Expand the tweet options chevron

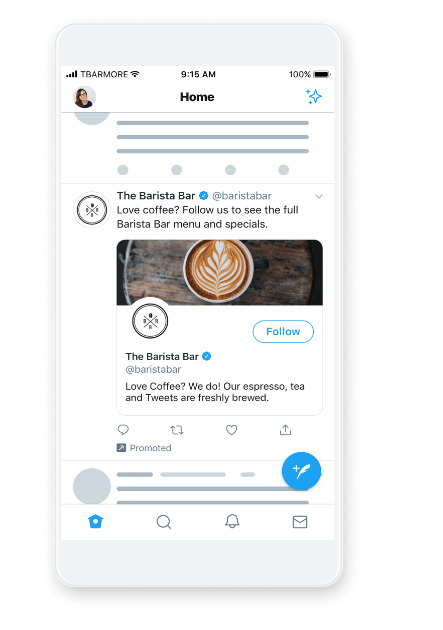(319, 196)
